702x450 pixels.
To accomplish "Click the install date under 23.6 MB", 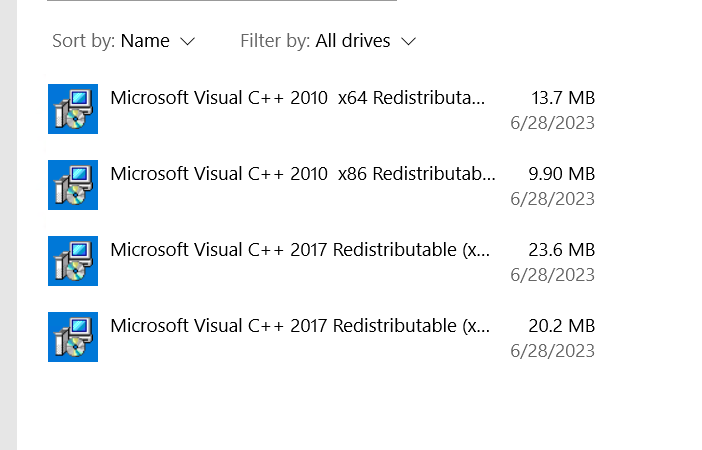I will click(x=552, y=275).
